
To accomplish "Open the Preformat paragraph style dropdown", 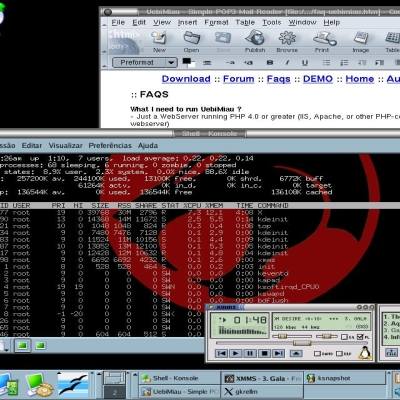I will pos(144,62).
